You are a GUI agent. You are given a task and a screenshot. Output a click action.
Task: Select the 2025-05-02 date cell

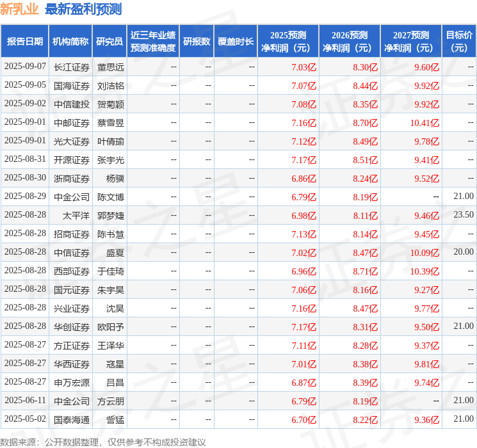(25, 419)
